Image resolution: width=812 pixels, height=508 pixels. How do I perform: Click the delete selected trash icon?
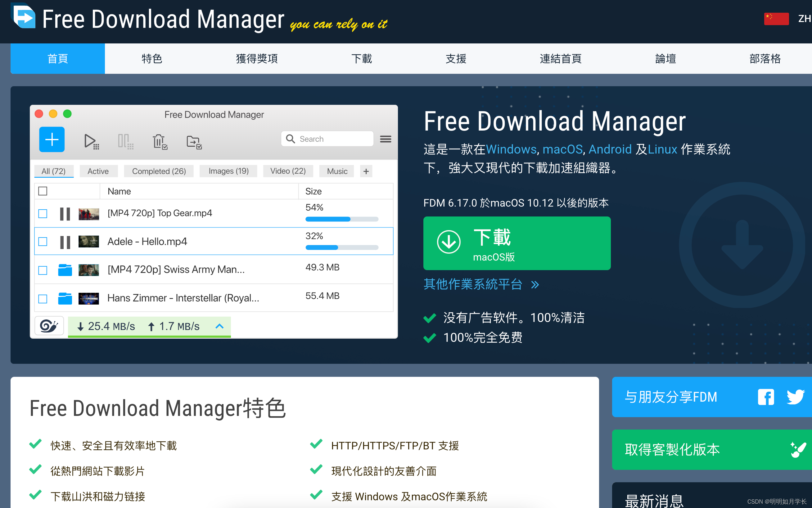(160, 141)
